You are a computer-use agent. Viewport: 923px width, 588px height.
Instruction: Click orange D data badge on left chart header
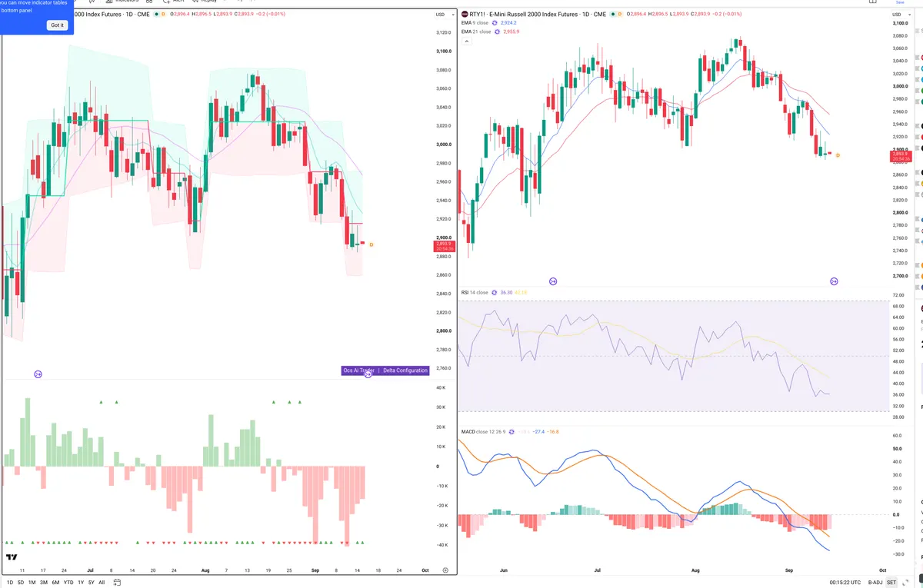coord(163,14)
